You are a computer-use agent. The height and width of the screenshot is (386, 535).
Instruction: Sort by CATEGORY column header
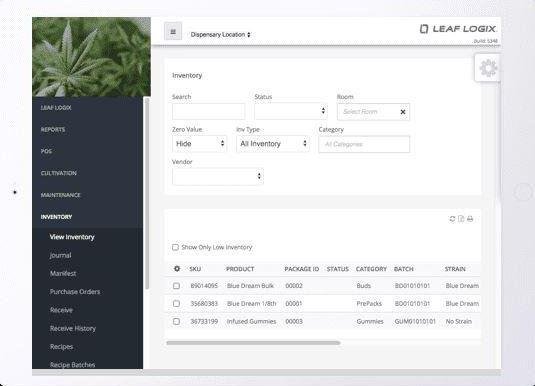371,269
